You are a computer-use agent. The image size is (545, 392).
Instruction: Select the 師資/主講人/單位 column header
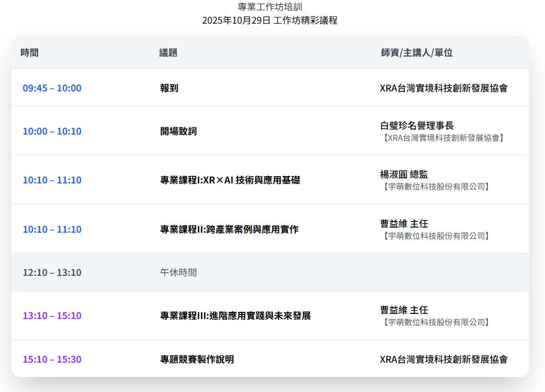[x=417, y=52]
